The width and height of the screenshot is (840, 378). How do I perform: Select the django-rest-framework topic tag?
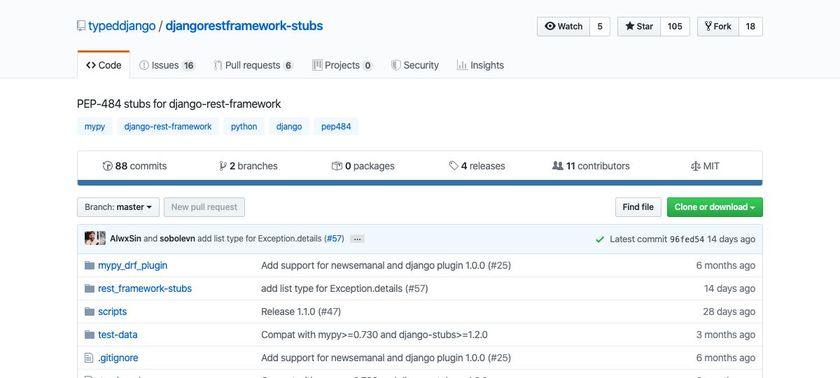point(168,127)
